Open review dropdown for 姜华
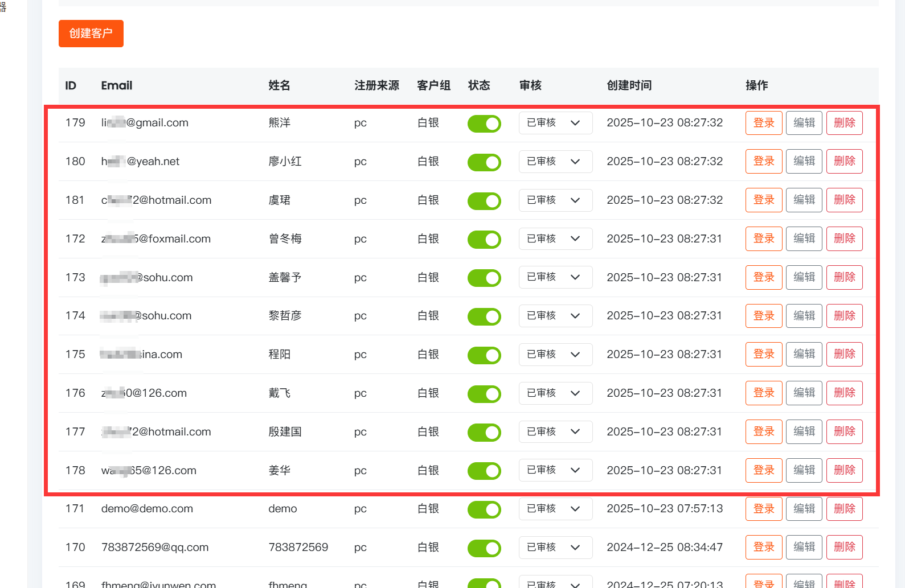Screen dimensions: 905x588 (555, 470)
